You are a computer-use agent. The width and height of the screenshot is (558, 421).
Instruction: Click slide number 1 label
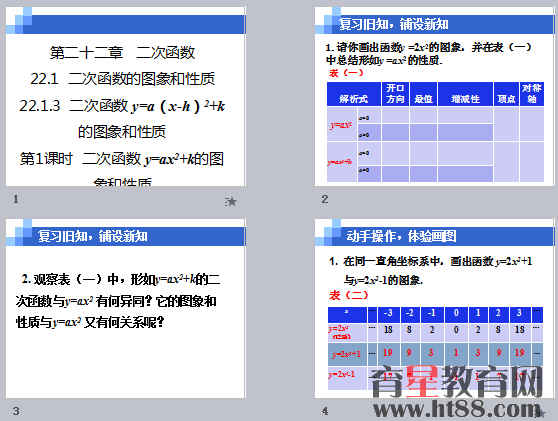pos(16,199)
